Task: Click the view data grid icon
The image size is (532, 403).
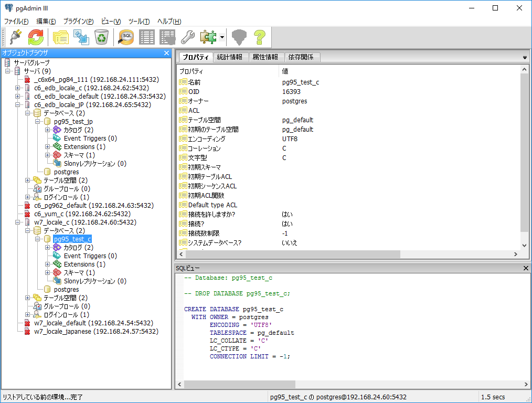Action: [x=147, y=37]
